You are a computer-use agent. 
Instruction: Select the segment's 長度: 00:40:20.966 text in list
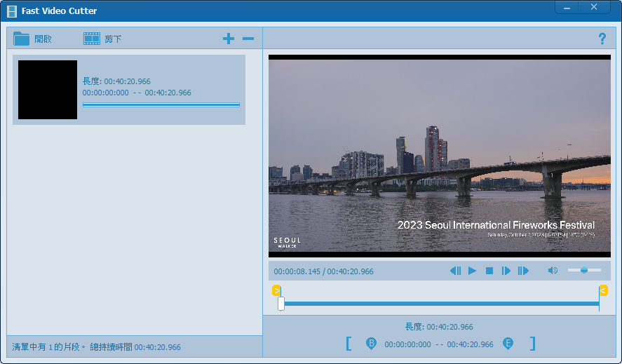[116, 81]
